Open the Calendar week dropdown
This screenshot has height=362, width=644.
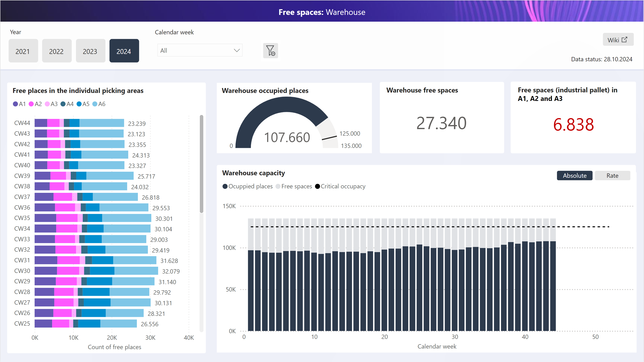coord(200,50)
